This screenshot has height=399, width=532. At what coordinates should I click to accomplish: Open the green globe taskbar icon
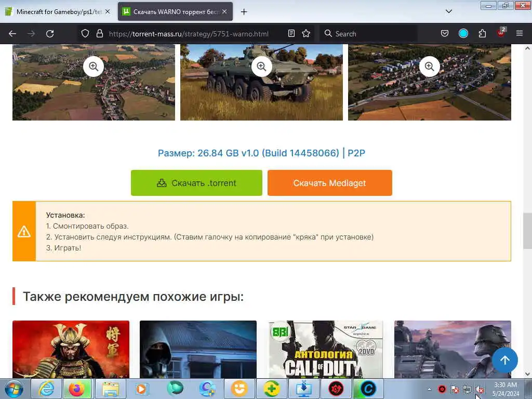pos(175,388)
